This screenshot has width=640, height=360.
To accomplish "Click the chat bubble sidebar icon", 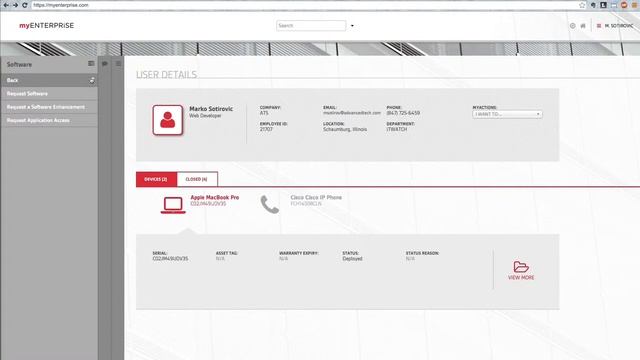I will (x=105, y=64).
